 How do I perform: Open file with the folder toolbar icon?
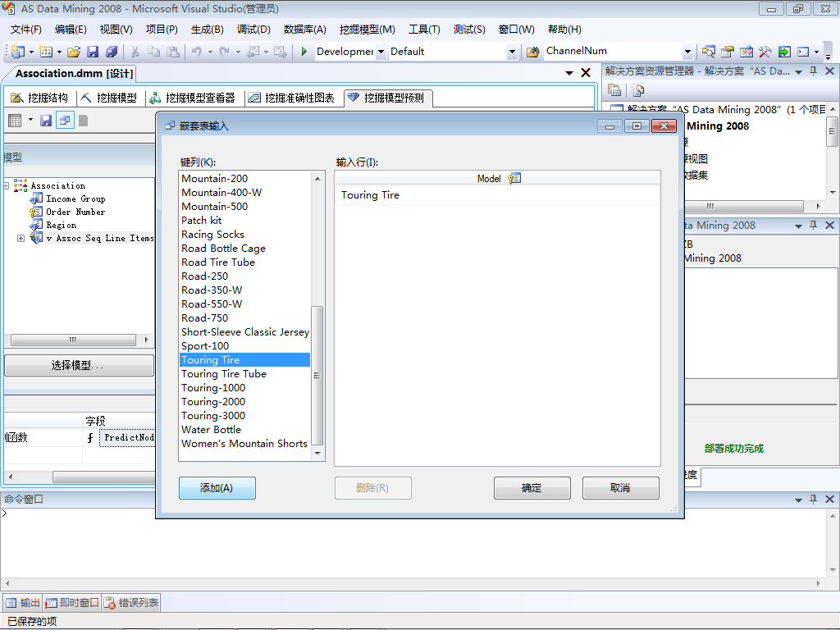(74, 52)
